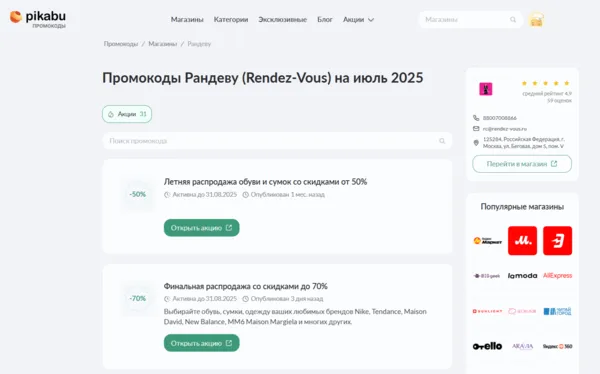Select the AliExpress store logo
The width and height of the screenshot is (600, 374).
pos(557,276)
